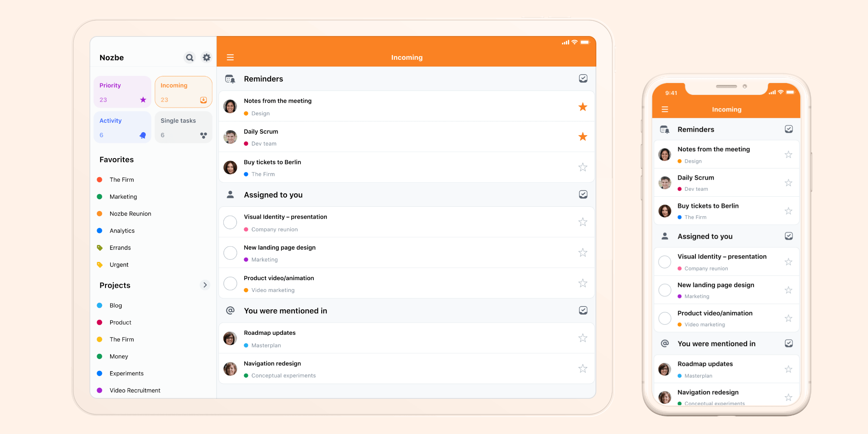This screenshot has width=868, height=434.
Task: Unstar Daily Scrum task on tablet
Action: pyautogui.click(x=583, y=136)
